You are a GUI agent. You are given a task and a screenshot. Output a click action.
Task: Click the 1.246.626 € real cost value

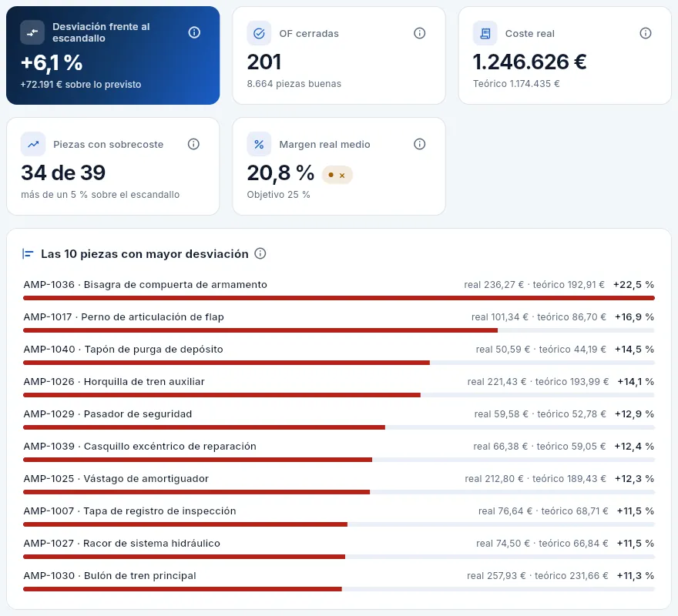click(x=530, y=62)
